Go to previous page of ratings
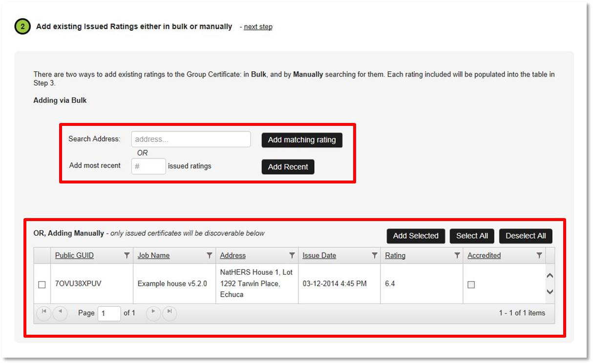 point(60,313)
